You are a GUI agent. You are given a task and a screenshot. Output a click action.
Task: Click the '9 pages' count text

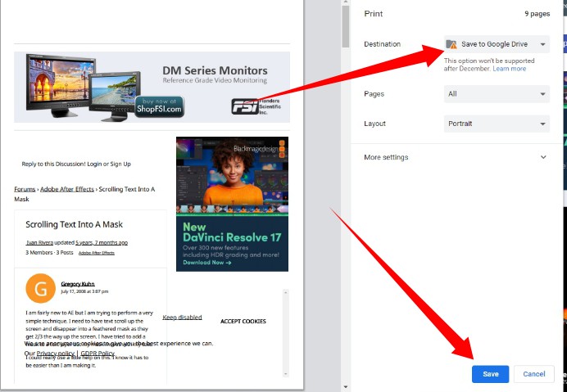537,14
